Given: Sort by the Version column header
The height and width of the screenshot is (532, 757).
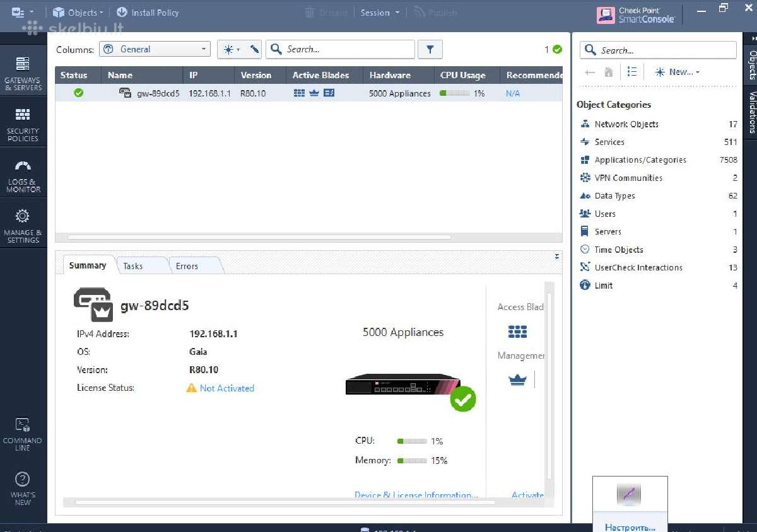Looking at the screenshot, I should [x=261, y=75].
